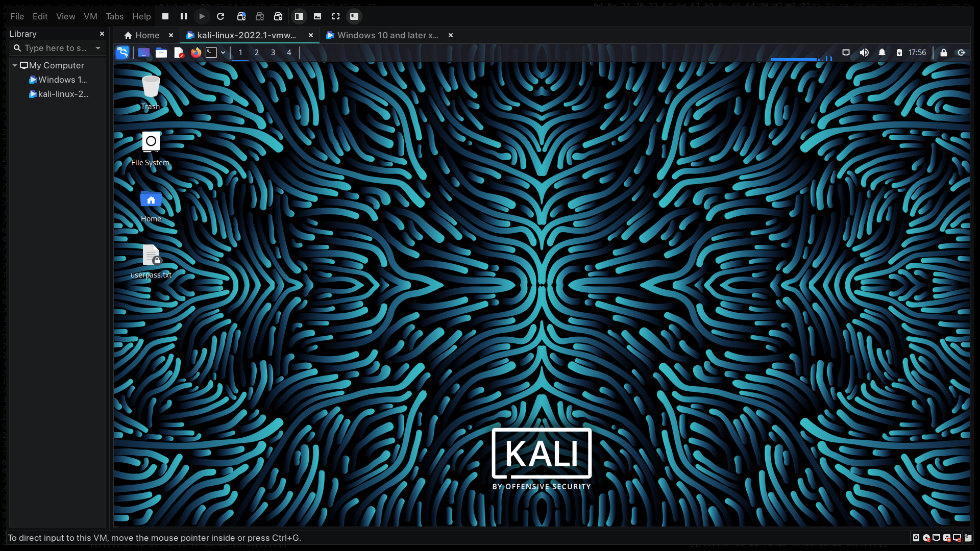Select the Windows 1... VM in the library
Screen dimensions: 980x551
[62, 80]
